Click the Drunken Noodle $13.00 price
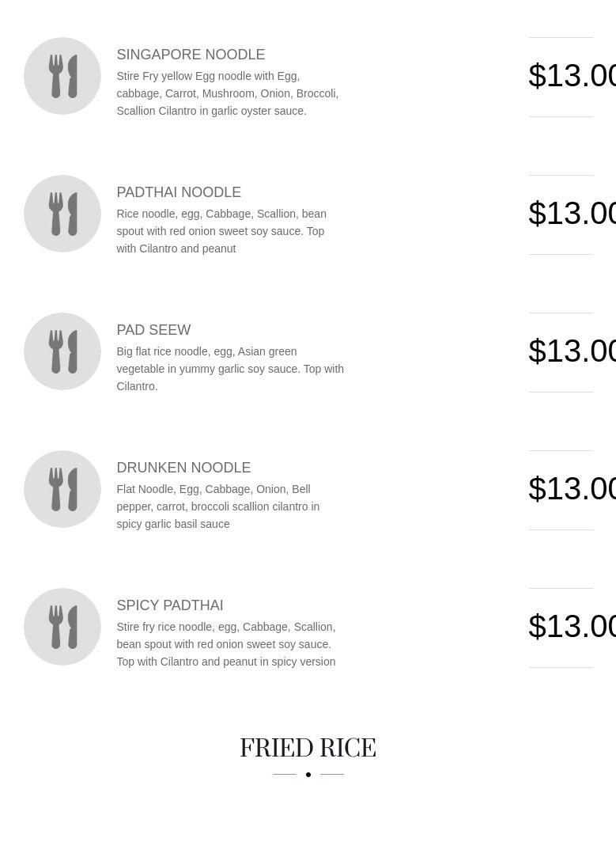Image resolution: width=616 pixels, height=861 pixels. [573, 489]
